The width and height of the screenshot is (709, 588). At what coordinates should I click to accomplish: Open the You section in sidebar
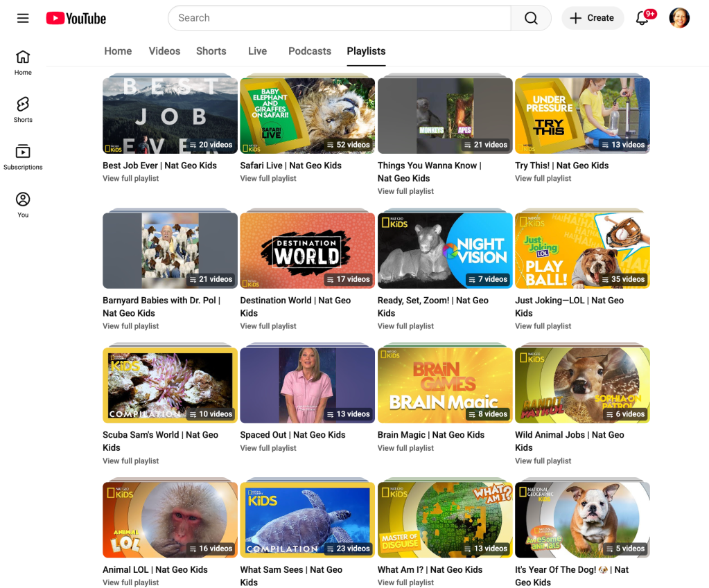tap(23, 204)
